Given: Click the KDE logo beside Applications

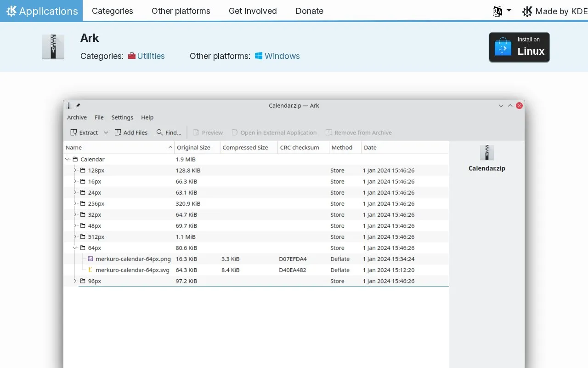Looking at the screenshot, I should [x=11, y=11].
